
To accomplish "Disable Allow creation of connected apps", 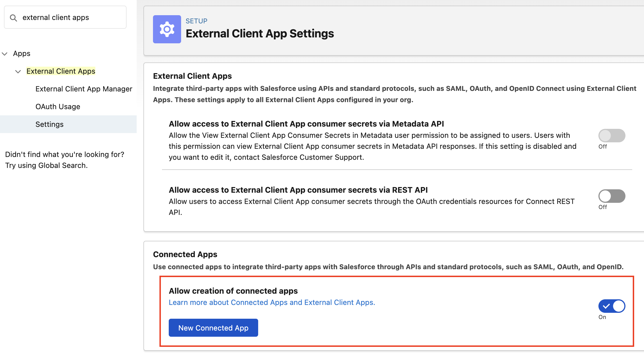I will pyautogui.click(x=611, y=306).
